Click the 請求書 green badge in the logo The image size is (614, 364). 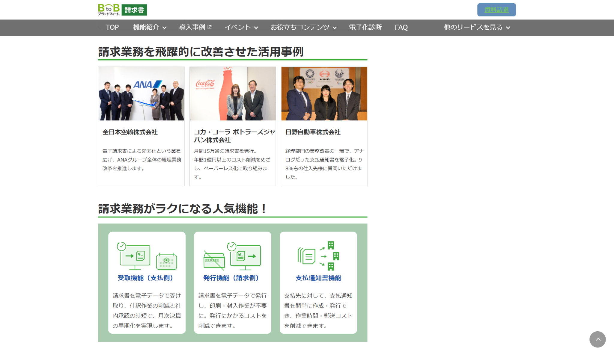[x=134, y=10]
